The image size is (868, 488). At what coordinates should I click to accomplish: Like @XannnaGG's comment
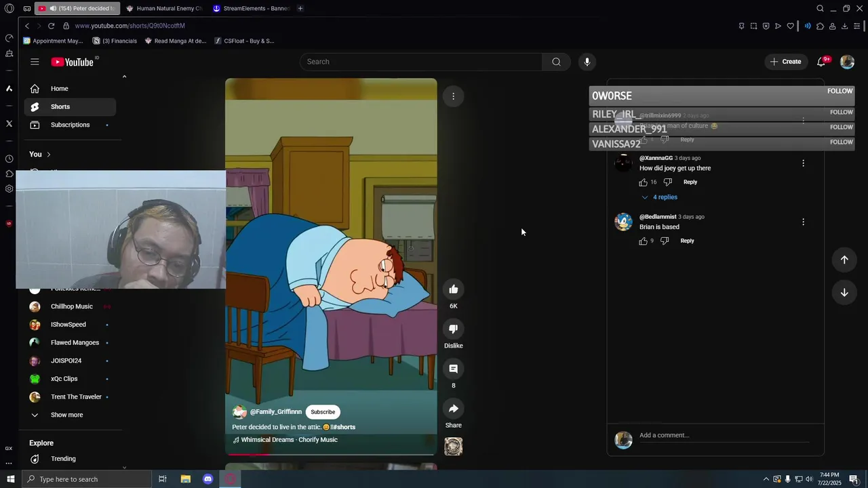pos(644,182)
